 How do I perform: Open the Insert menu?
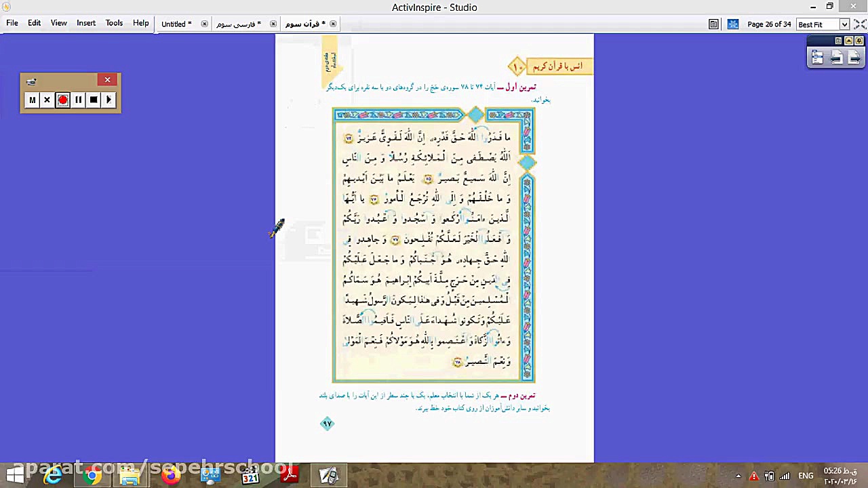85,22
